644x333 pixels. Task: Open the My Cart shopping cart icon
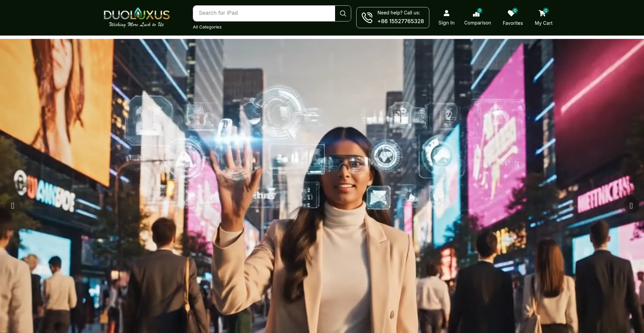[x=542, y=14]
